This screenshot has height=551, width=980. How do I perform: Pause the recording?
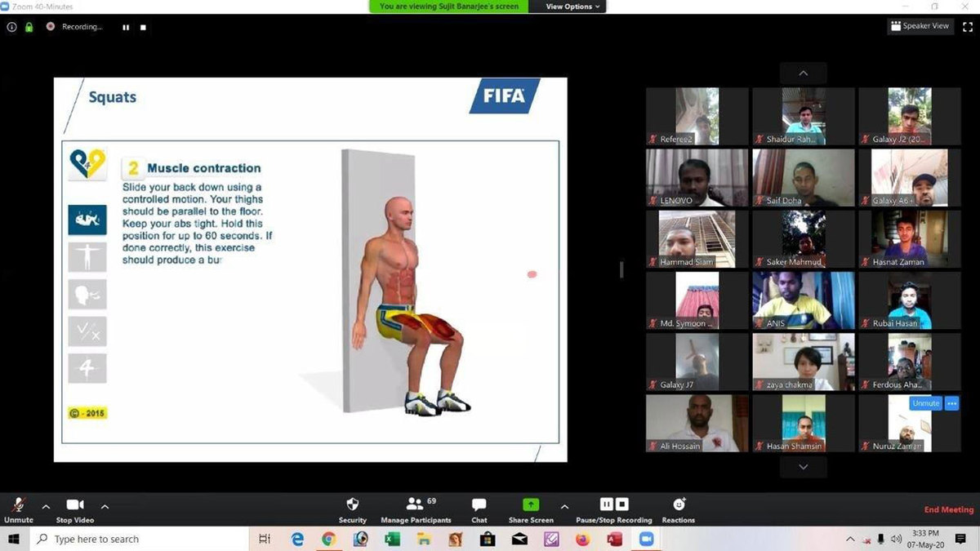pos(606,504)
